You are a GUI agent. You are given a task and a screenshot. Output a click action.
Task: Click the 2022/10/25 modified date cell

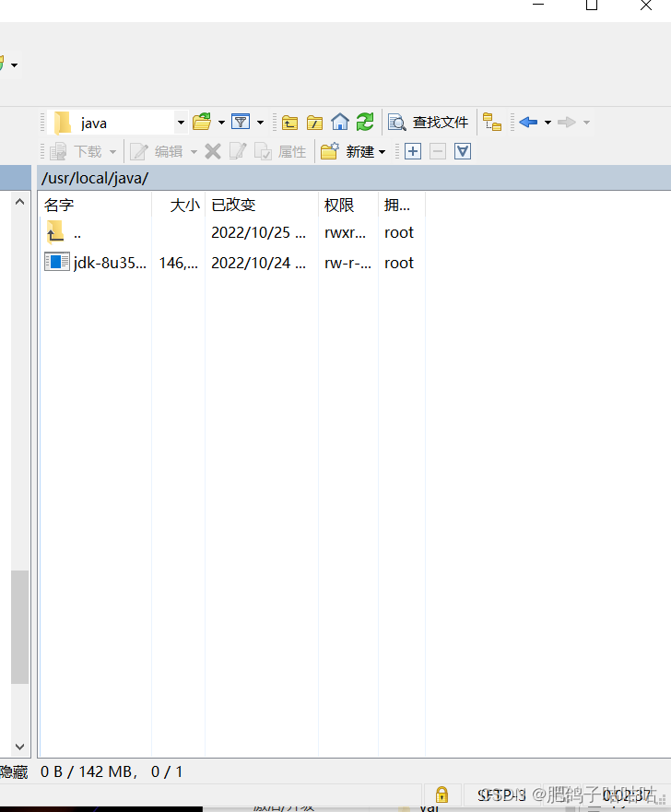258,233
